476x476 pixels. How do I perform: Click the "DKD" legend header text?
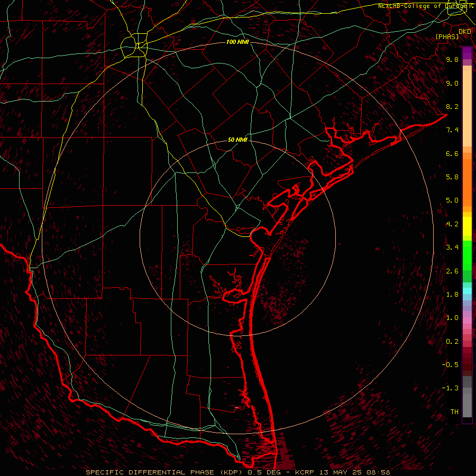(465, 31)
